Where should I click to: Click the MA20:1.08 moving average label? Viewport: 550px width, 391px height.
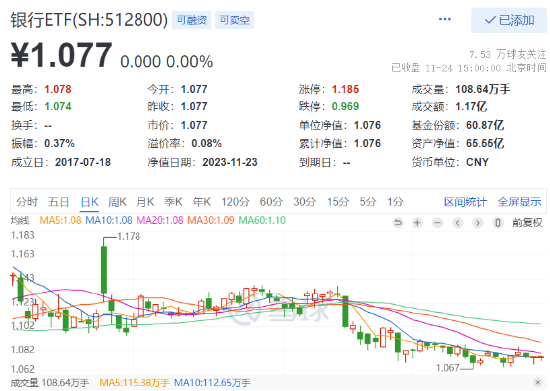(160, 220)
